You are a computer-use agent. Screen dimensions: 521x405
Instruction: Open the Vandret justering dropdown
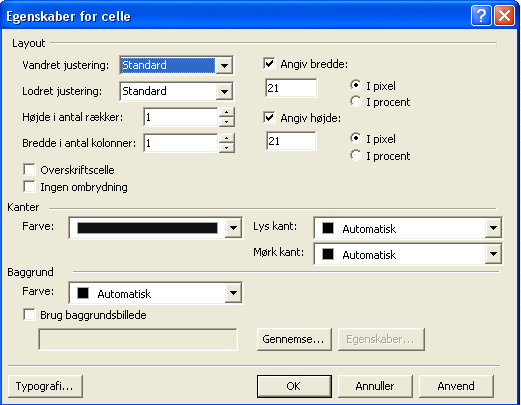point(224,65)
